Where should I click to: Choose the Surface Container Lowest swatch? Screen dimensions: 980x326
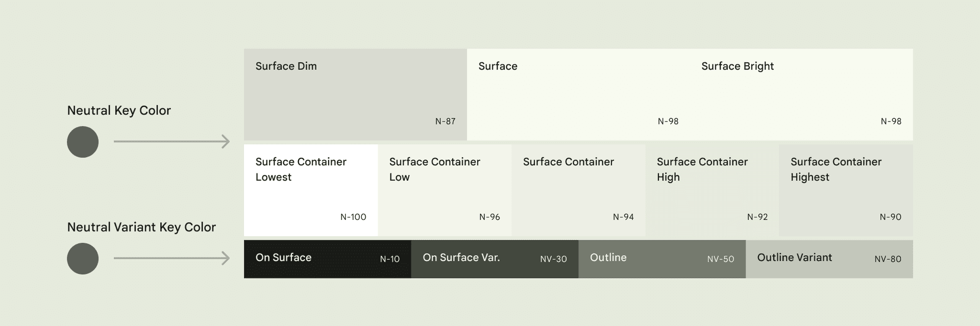pos(311,190)
